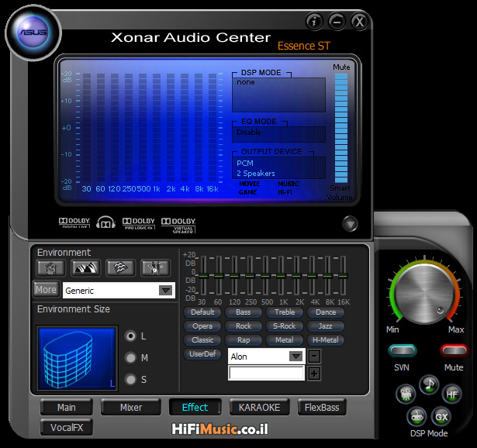Adjust the 30 Hz equalizer slider

click(x=203, y=275)
